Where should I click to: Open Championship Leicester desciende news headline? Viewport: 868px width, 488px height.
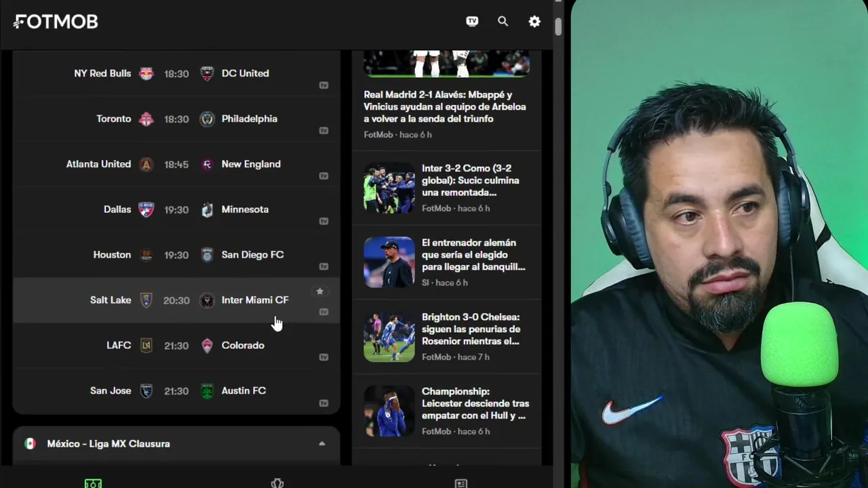475,403
